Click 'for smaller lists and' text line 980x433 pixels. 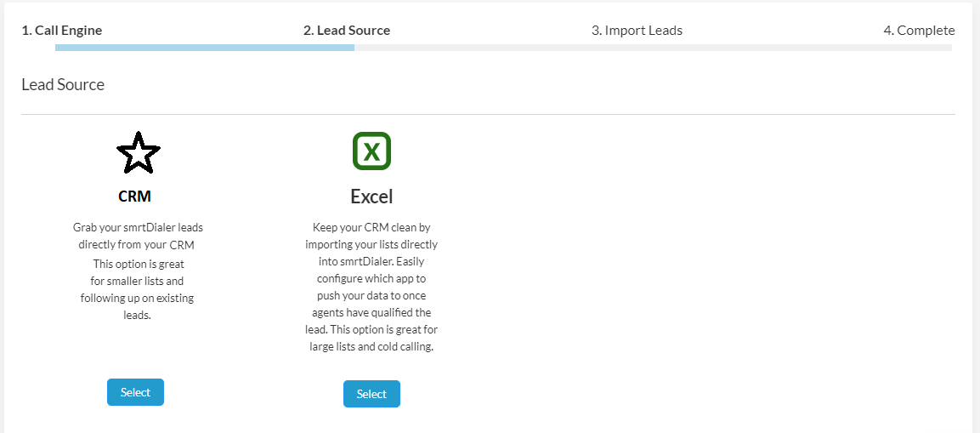click(137, 281)
